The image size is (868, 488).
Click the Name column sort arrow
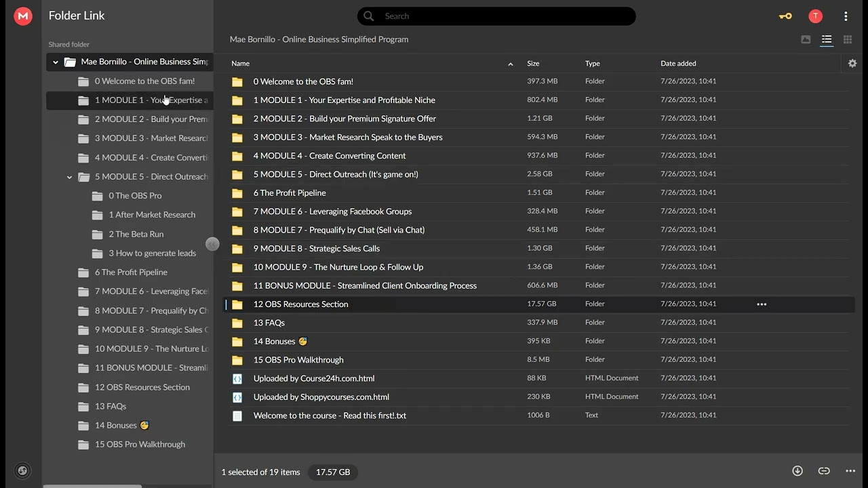[511, 64]
